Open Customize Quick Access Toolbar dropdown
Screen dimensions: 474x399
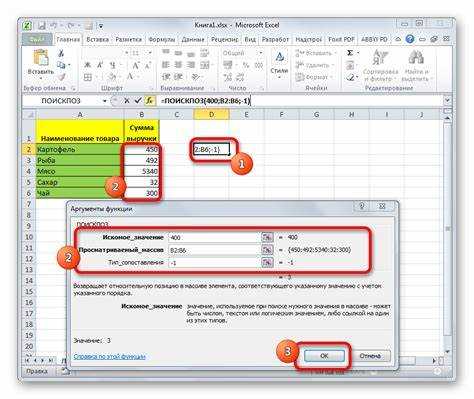(x=101, y=26)
